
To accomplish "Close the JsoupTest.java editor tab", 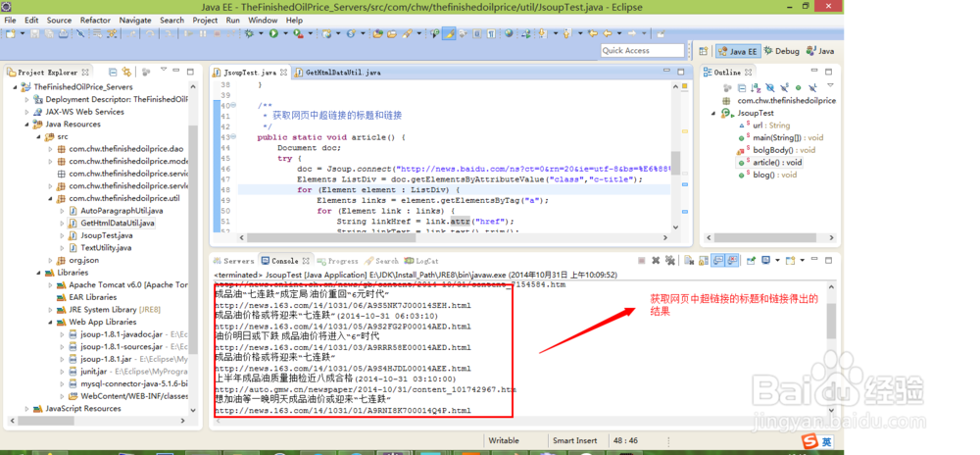I will coord(283,73).
